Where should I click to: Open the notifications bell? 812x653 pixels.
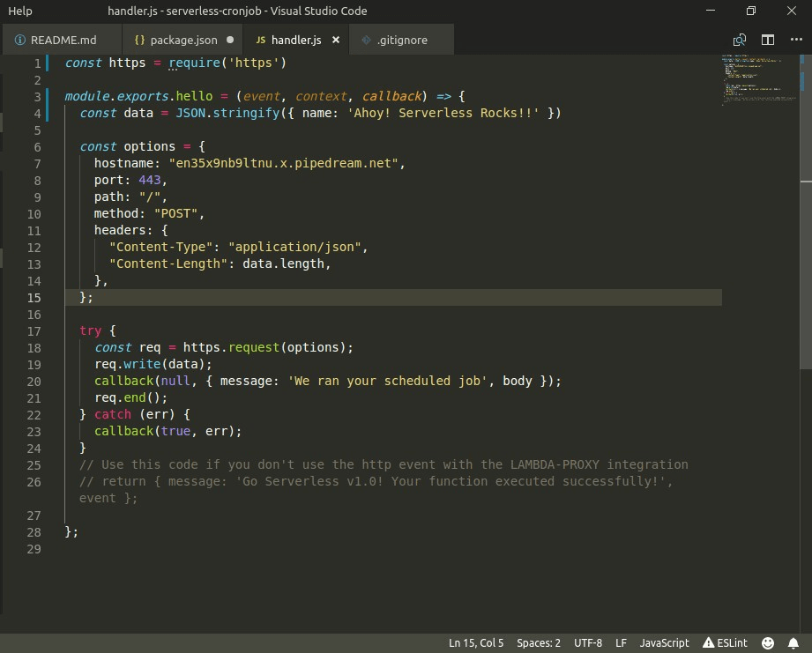coord(793,642)
